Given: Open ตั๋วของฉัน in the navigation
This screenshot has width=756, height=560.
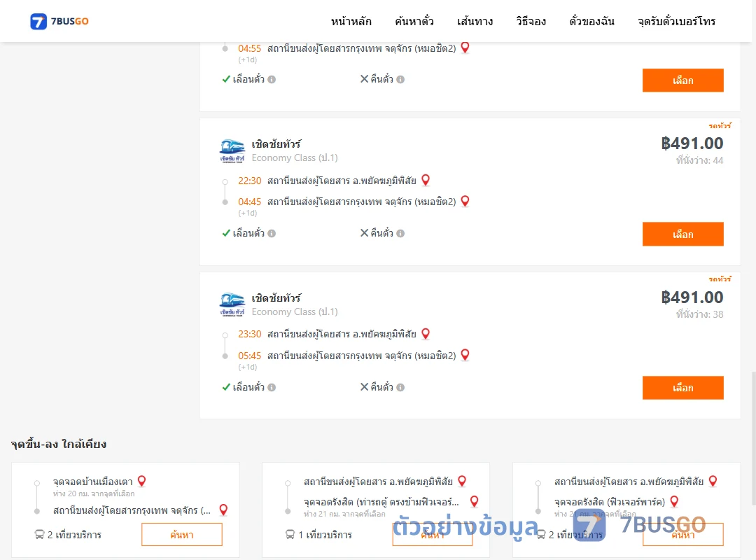Looking at the screenshot, I should [591, 21].
